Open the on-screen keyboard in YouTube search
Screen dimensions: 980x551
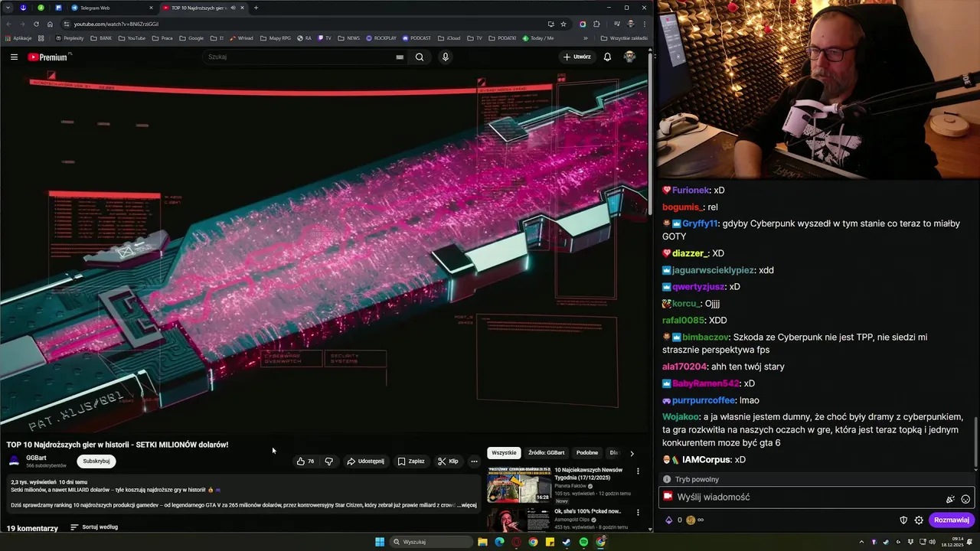(x=400, y=57)
